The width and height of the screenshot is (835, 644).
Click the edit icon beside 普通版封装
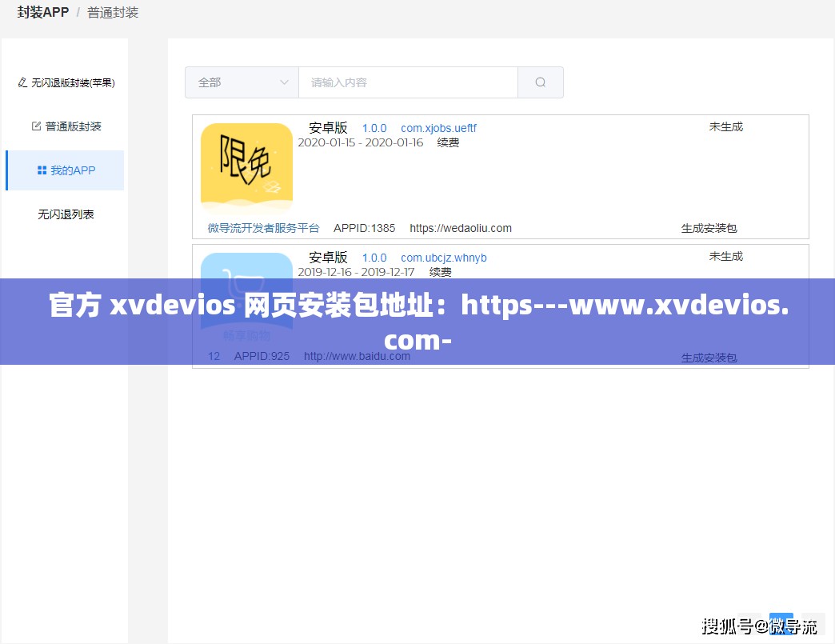tap(36, 126)
